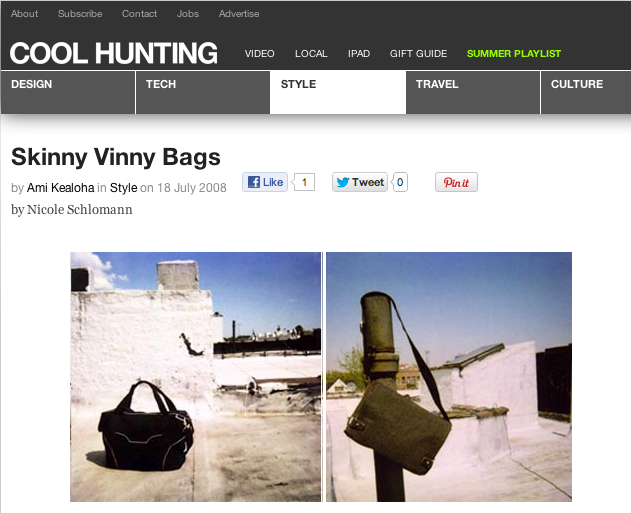Open the Local menu item
631x513 pixels.
click(x=311, y=54)
